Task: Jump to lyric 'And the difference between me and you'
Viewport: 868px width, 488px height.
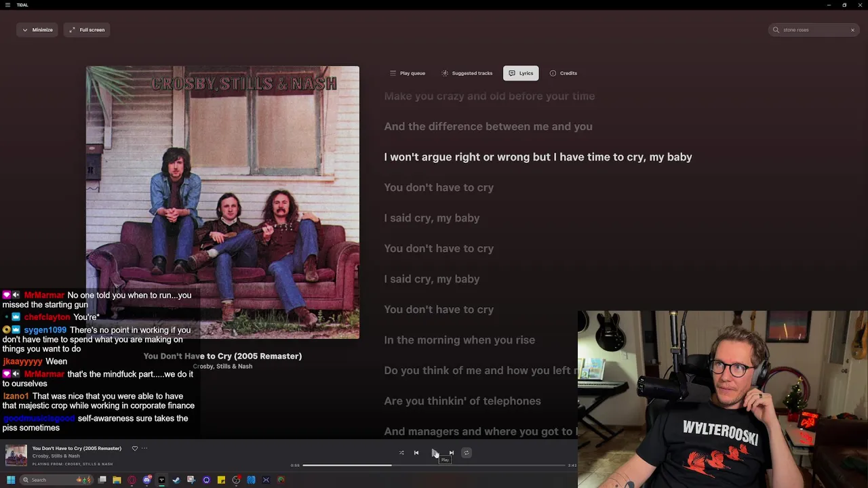Action: point(488,127)
